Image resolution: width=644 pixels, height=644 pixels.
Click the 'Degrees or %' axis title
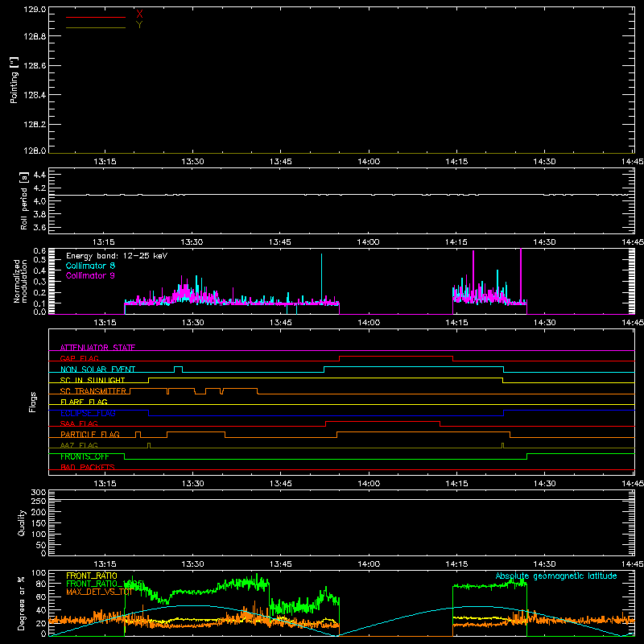pos(22,603)
